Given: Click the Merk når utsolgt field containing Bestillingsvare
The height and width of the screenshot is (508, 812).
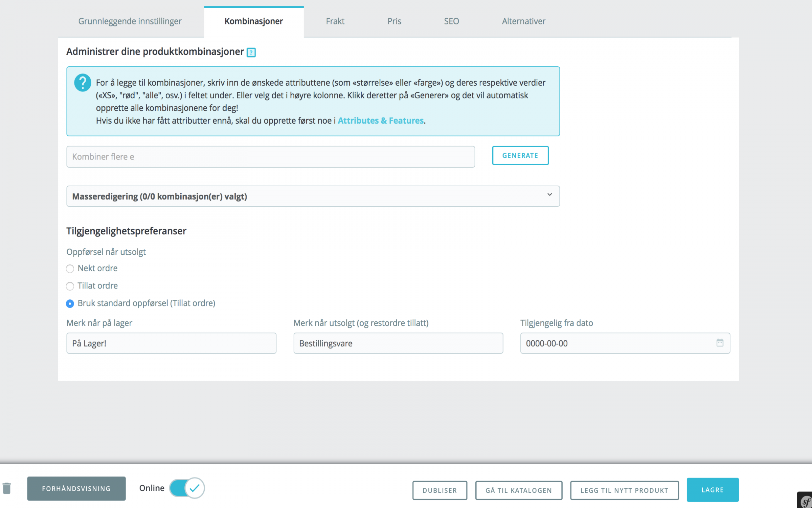Looking at the screenshot, I should [398, 343].
